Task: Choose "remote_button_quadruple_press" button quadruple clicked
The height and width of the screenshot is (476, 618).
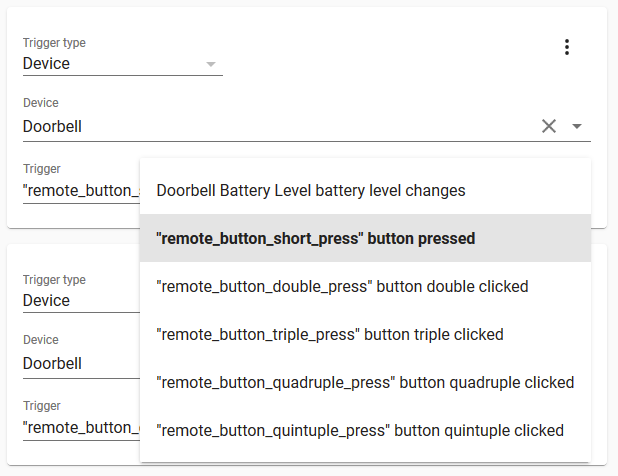Action: coord(365,383)
